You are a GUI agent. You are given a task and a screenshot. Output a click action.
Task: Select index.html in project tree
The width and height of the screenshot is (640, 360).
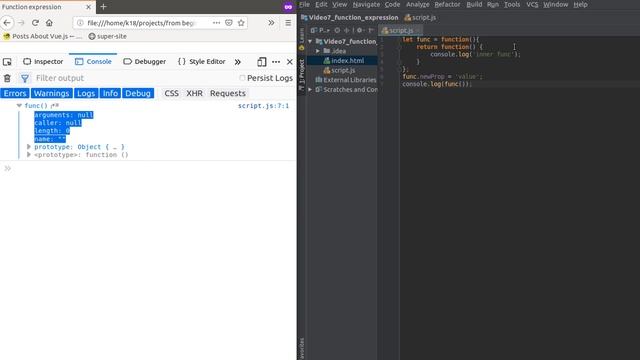pyautogui.click(x=343, y=61)
